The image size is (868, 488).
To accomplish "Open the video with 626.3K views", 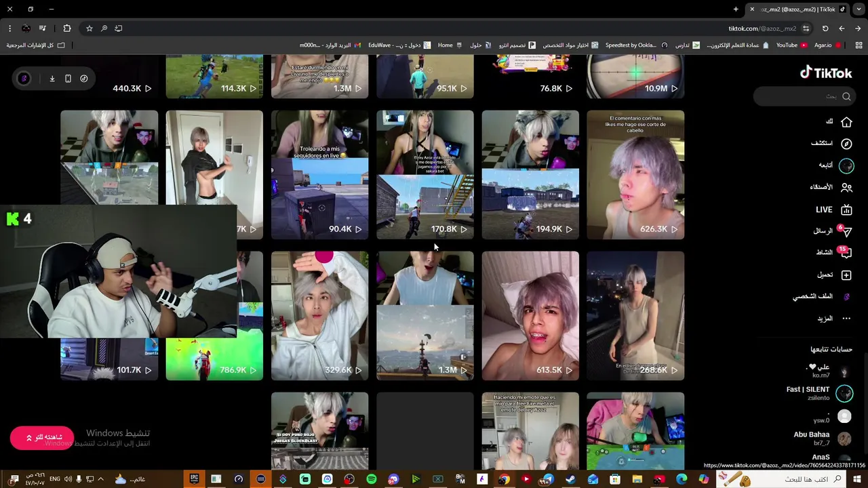I will tap(635, 175).
